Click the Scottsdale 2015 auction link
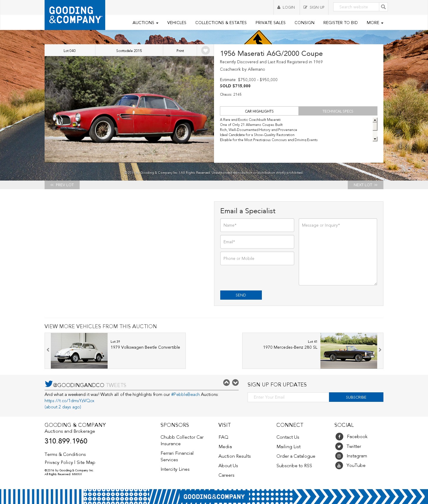 pos(129,50)
